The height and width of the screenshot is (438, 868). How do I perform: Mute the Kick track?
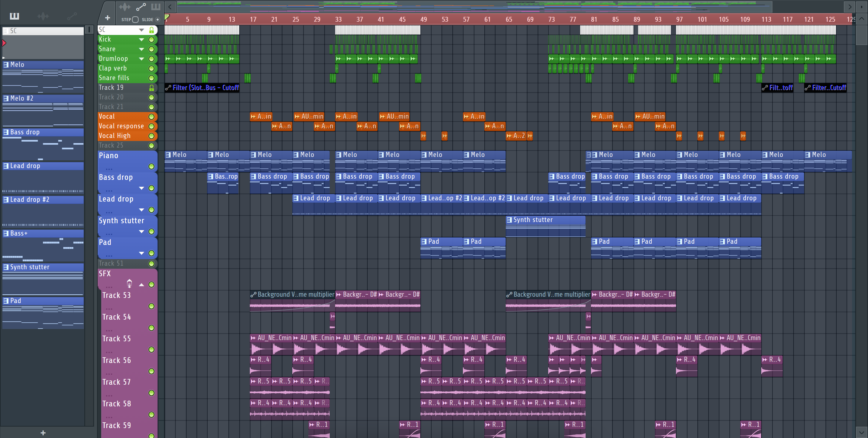[152, 40]
